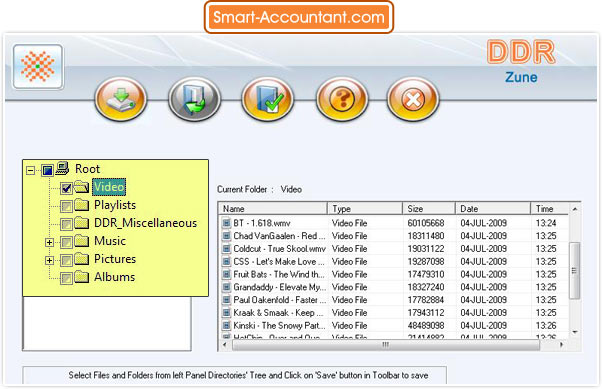Click size value 60105668
Screen dimensions: 602x389
pyautogui.click(x=426, y=223)
